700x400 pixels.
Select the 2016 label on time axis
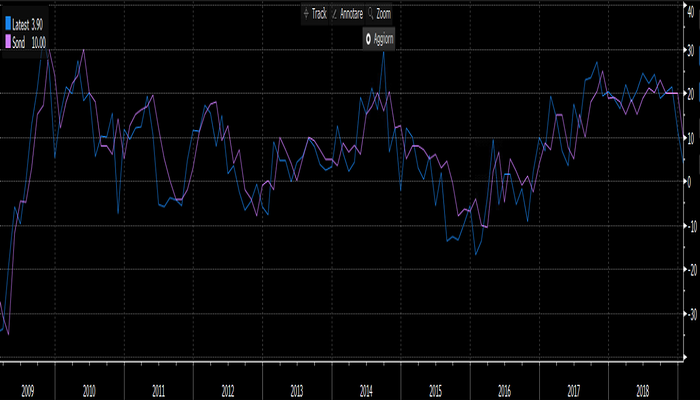pos(504,391)
